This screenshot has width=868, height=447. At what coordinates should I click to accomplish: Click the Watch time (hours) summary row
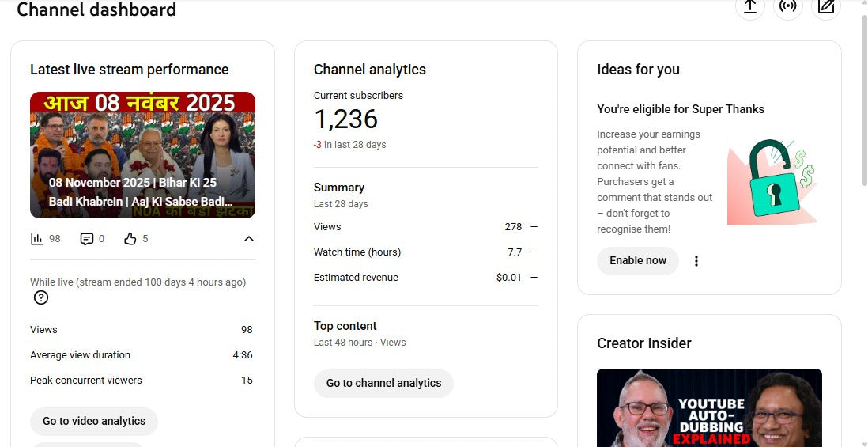pyautogui.click(x=425, y=252)
